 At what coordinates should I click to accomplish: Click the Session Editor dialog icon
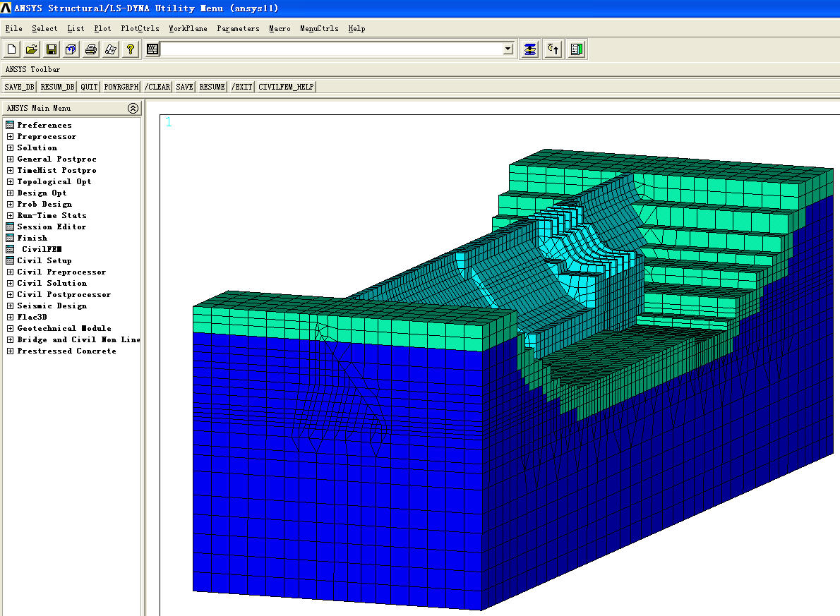10,227
